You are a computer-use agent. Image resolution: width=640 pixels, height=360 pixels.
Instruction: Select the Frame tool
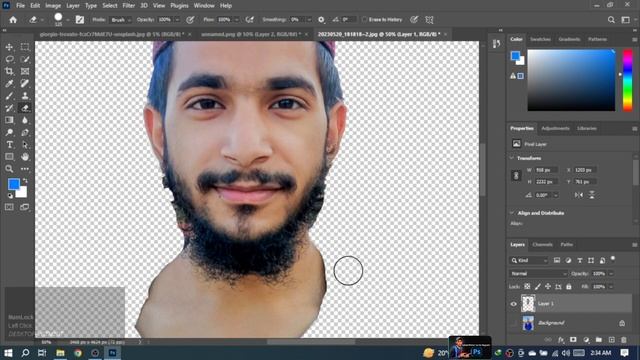point(25,71)
